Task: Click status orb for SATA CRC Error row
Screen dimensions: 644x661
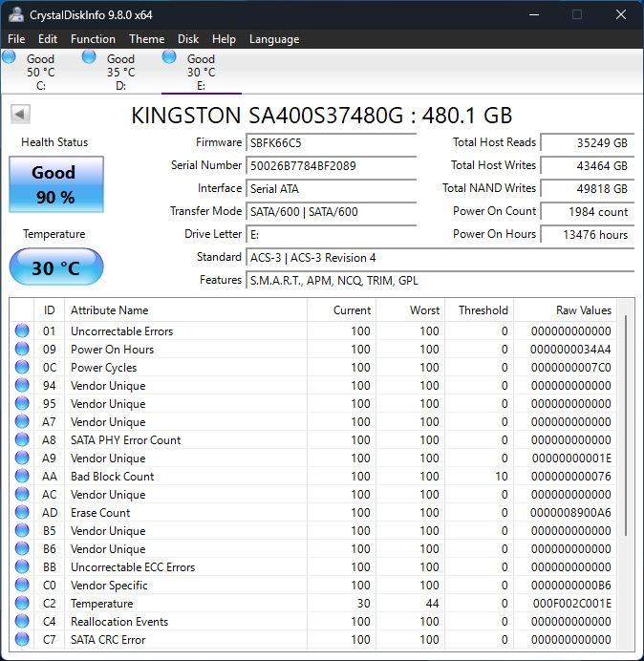Action: (x=22, y=639)
